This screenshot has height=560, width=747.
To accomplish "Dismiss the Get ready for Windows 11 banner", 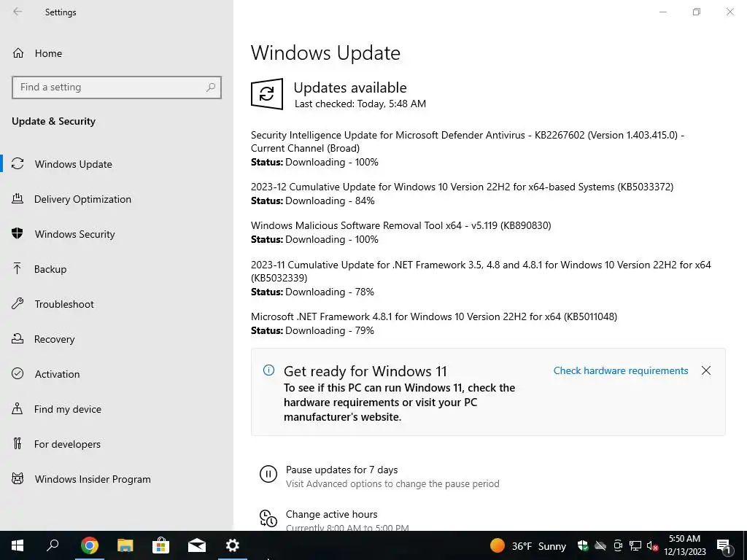I will [706, 370].
